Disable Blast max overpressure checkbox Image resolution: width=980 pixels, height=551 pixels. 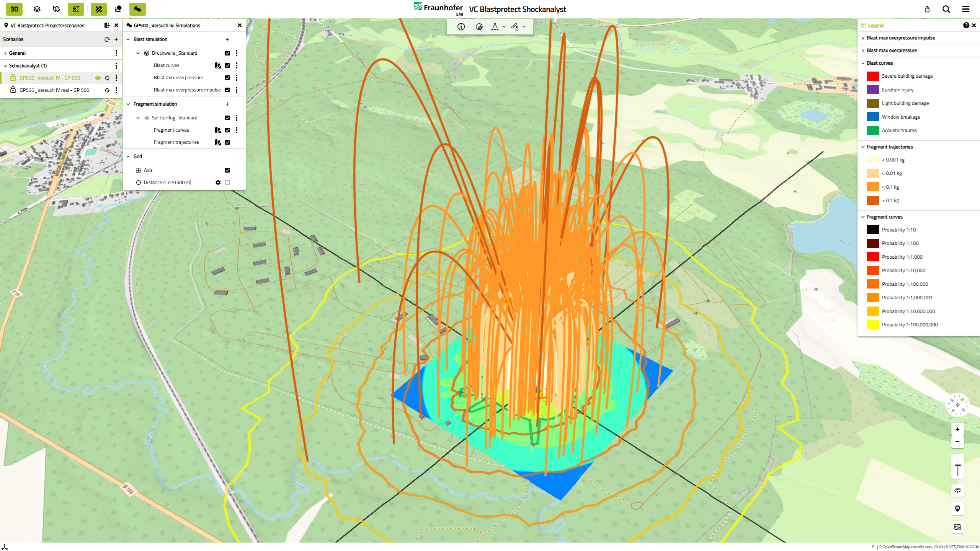227,78
